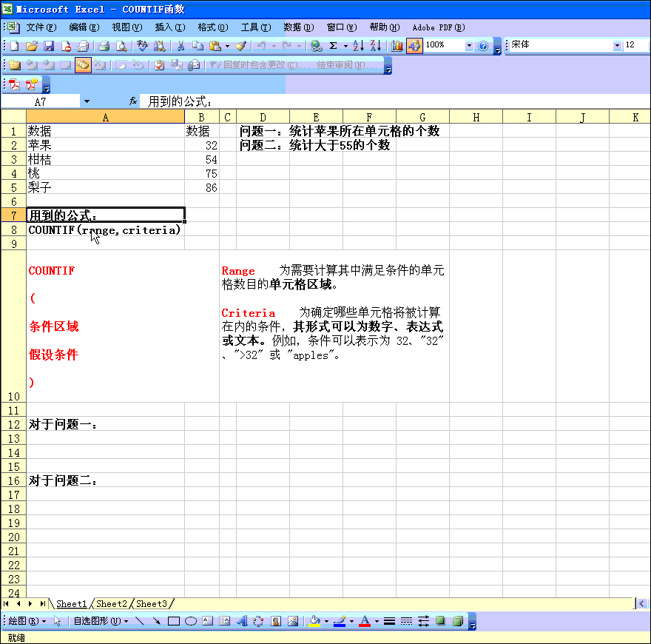Toggle the Select Objects arrow tool
651x644 pixels.
(x=58, y=621)
